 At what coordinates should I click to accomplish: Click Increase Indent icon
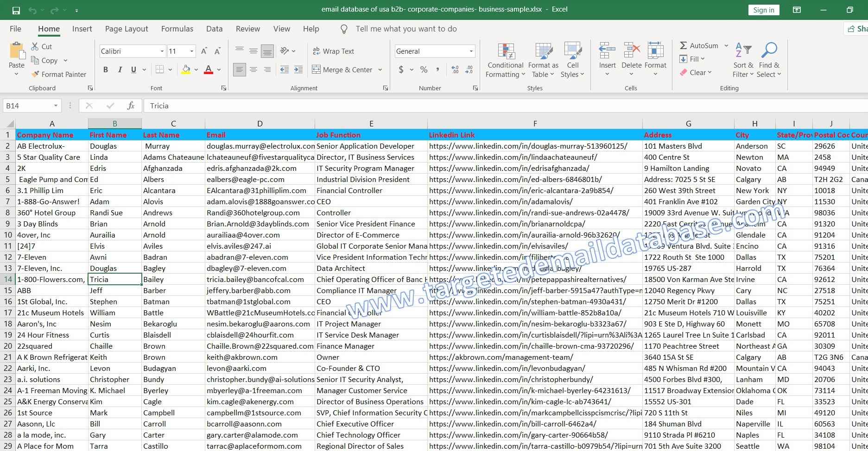coord(298,69)
